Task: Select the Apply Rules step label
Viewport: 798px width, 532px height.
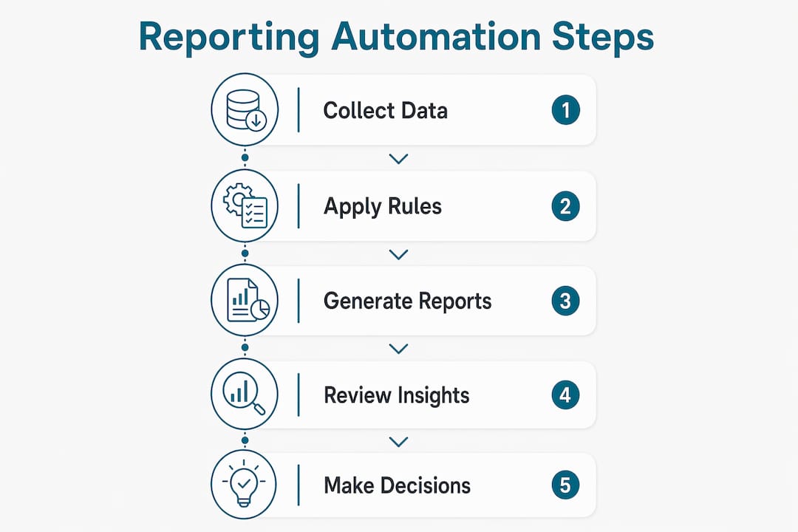Action: point(383,207)
